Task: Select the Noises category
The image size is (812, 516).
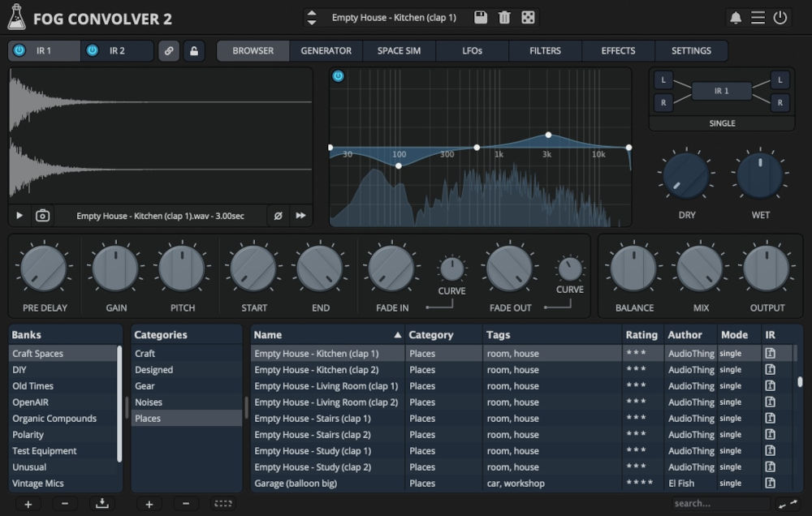Action: (151, 402)
